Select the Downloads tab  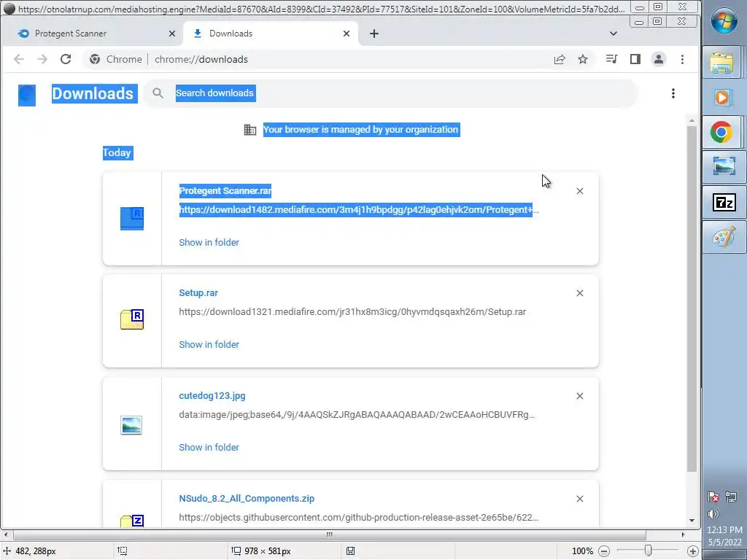coord(271,34)
